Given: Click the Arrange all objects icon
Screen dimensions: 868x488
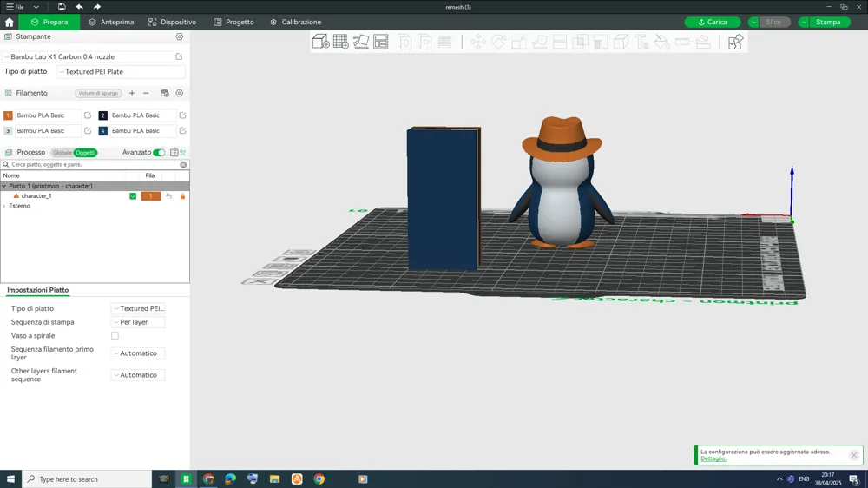Looking at the screenshot, I should 381,42.
